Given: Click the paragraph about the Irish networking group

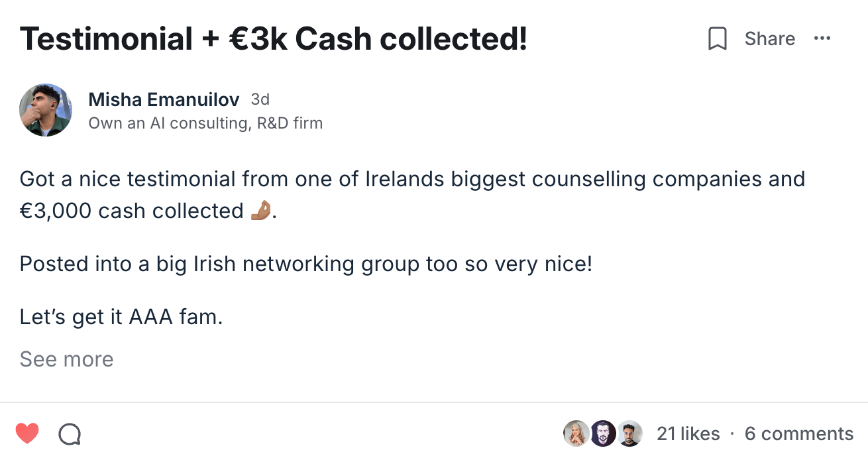Looking at the screenshot, I should (x=305, y=264).
